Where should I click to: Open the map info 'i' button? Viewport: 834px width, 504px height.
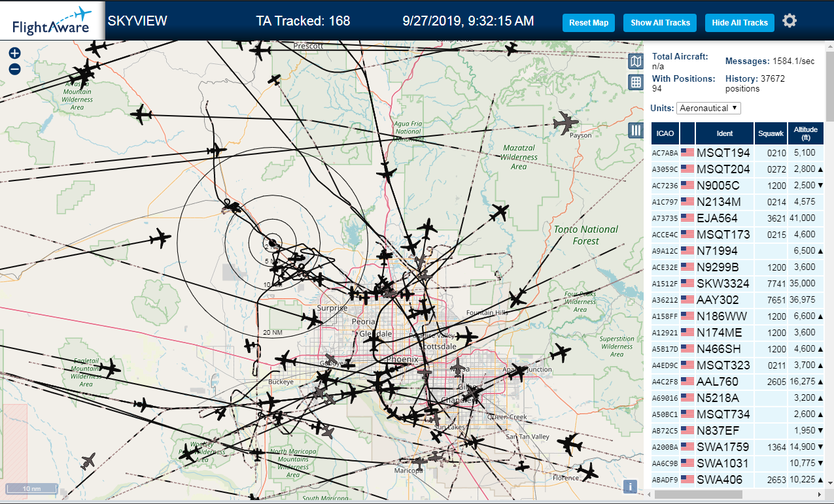[630, 486]
